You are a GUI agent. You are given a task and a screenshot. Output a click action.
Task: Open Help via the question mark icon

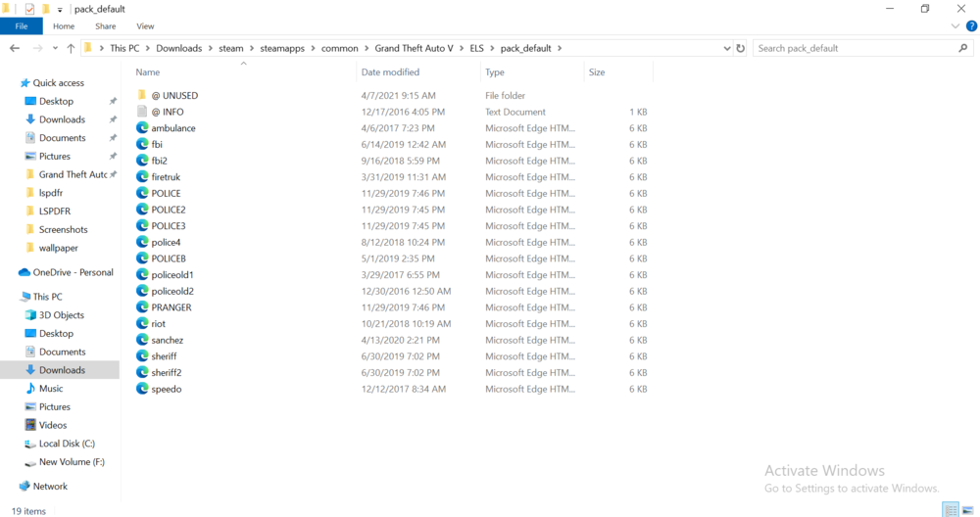coord(972,26)
